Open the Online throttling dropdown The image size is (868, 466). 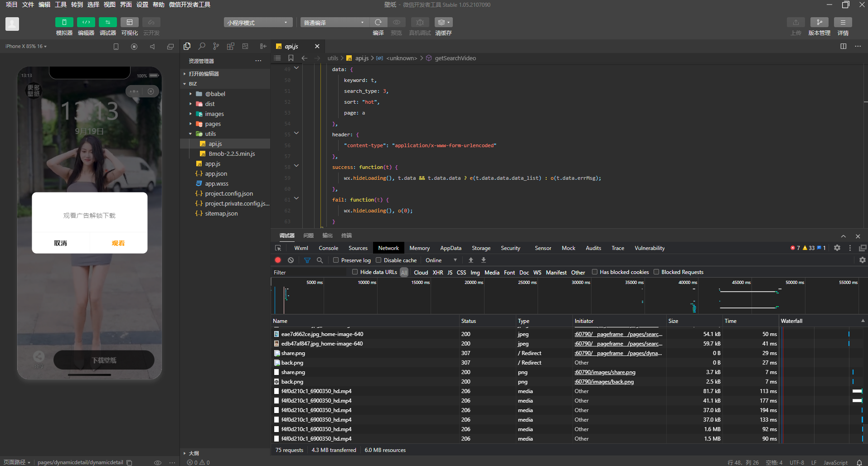click(x=441, y=260)
